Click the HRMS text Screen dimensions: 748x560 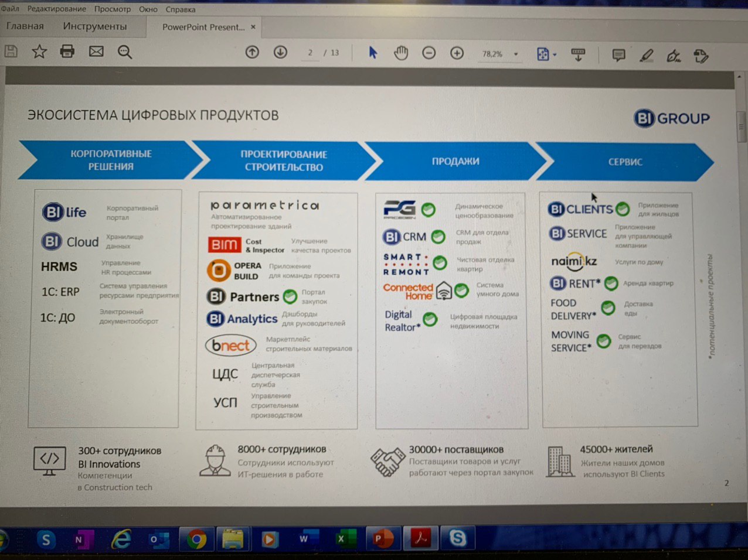[x=59, y=267]
